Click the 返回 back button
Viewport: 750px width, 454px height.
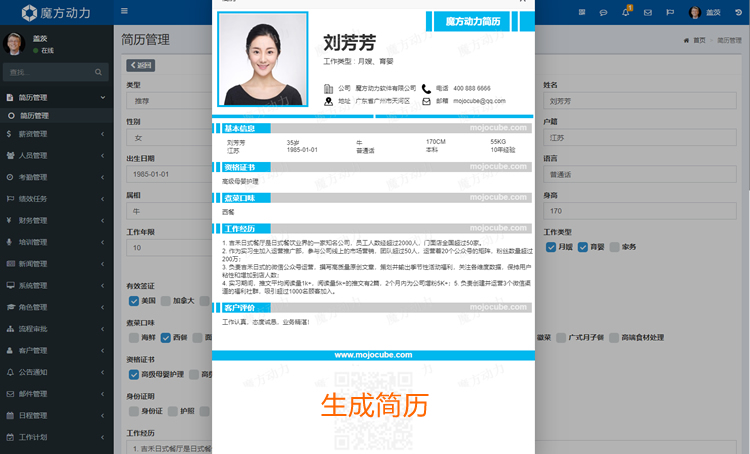(x=141, y=66)
